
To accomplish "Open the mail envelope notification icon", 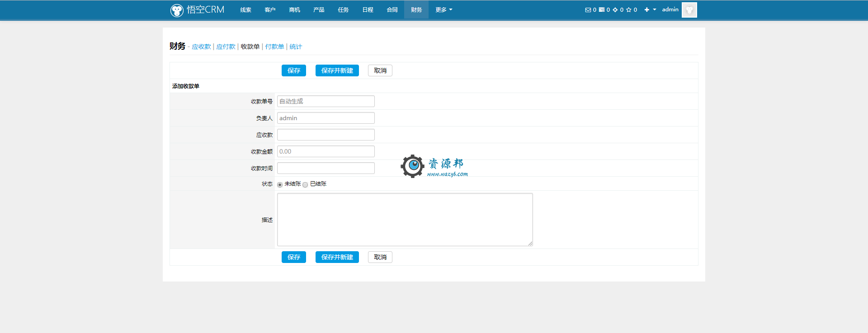I will [588, 10].
